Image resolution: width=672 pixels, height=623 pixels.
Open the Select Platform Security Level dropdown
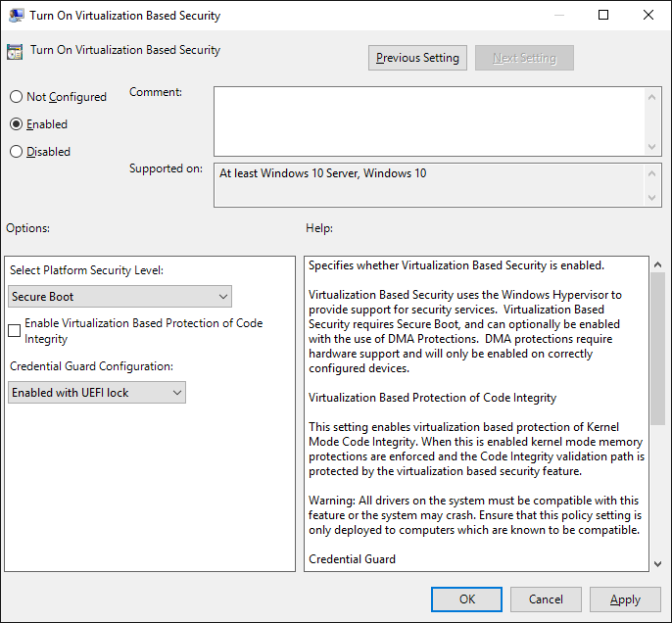[x=120, y=297]
